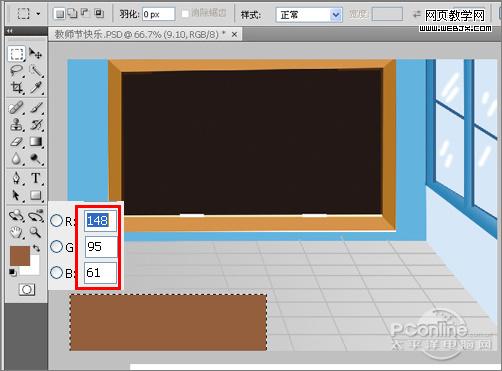Select the Horizontal Type tool
Image resolution: width=502 pixels, height=371 pixels.
tap(35, 178)
